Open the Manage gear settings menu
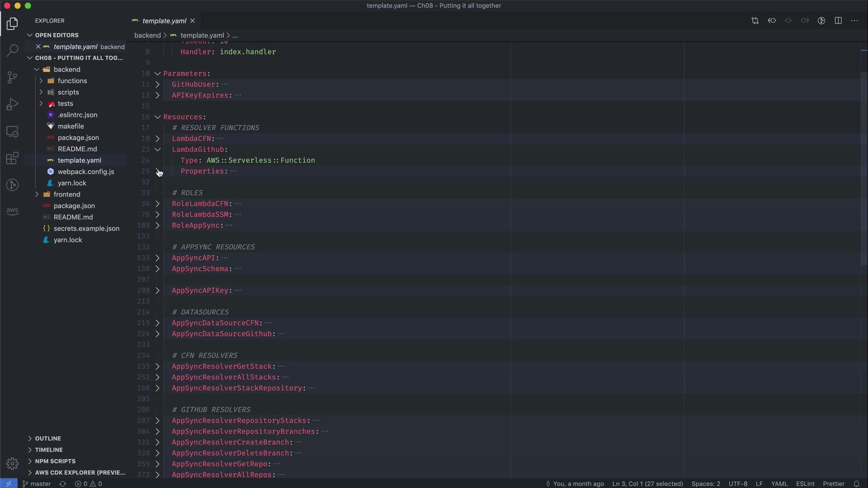868x488 pixels. pyautogui.click(x=12, y=464)
